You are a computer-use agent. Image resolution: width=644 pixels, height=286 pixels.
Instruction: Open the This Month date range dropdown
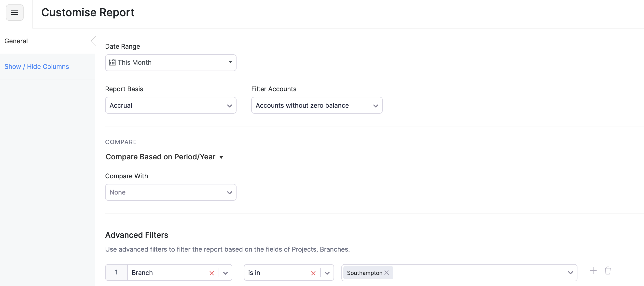click(170, 62)
